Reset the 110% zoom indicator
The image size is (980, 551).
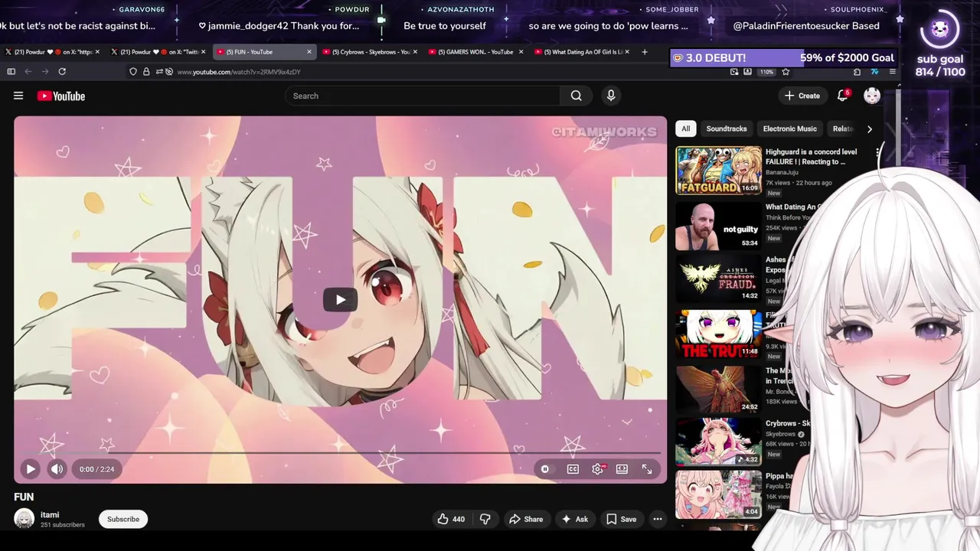click(x=766, y=72)
